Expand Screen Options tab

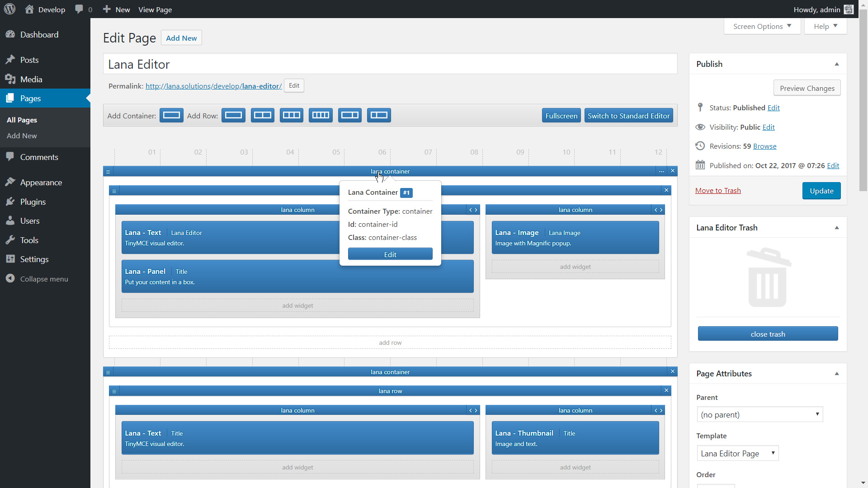pos(762,27)
